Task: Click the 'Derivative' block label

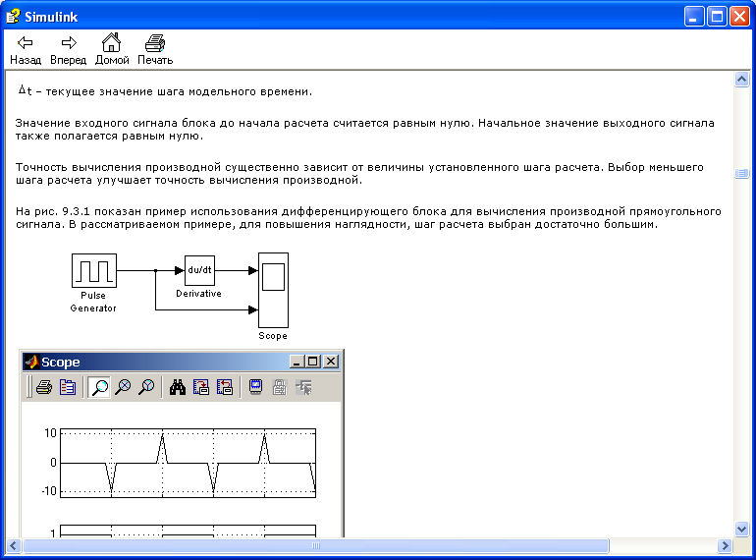Action: pyautogui.click(x=198, y=294)
